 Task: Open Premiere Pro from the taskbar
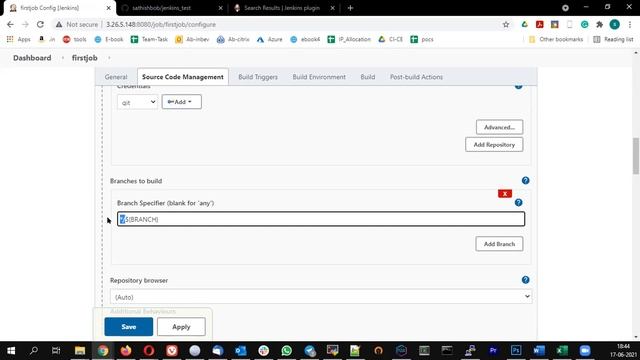tap(493, 351)
